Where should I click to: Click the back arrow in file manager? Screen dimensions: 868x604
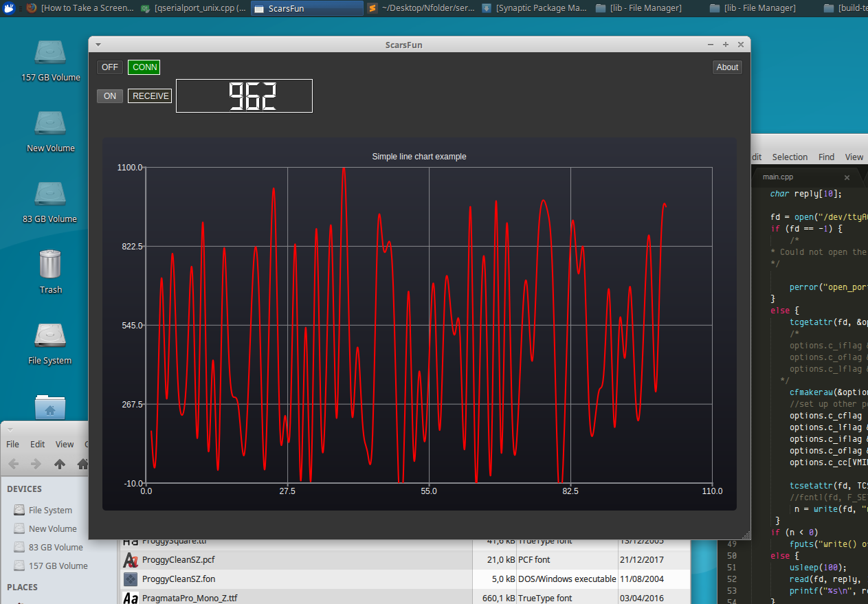[x=14, y=465]
